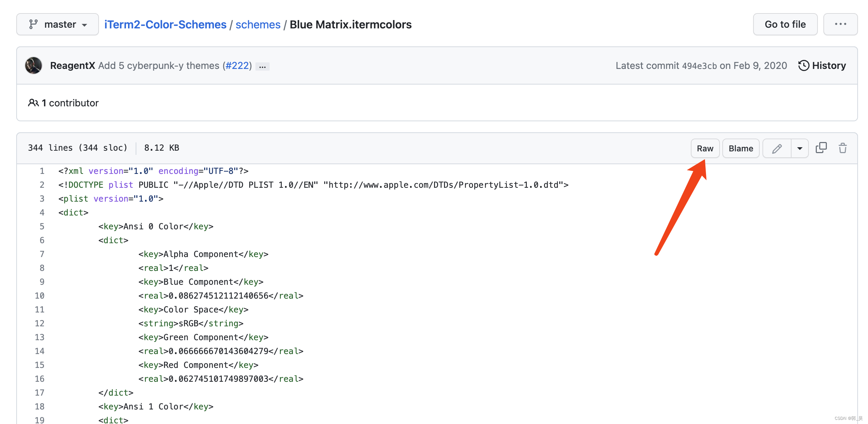Open the Blame view
This screenshot has width=868, height=424.
click(741, 148)
